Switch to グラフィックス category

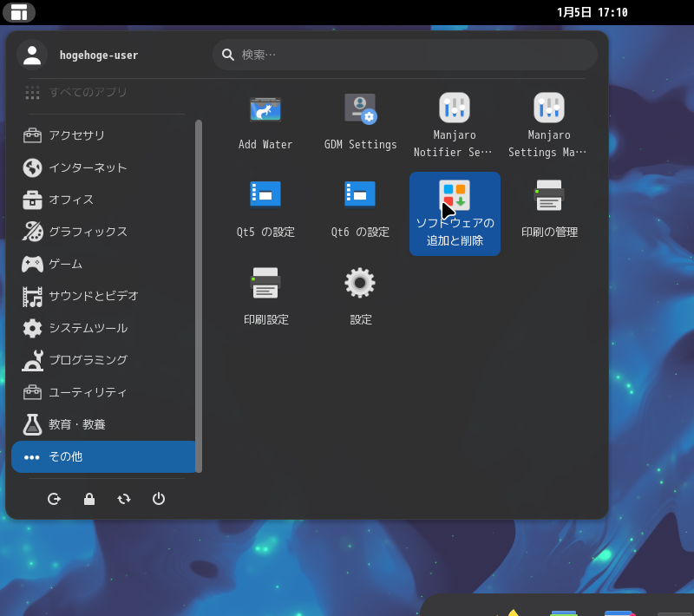[87, 232]
